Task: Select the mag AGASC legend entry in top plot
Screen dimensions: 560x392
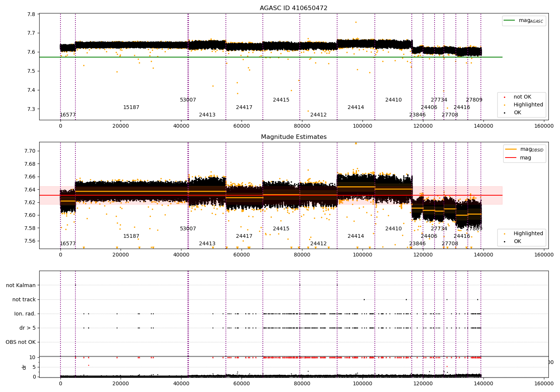Action: pyautogui.click(x=524, y=21)
